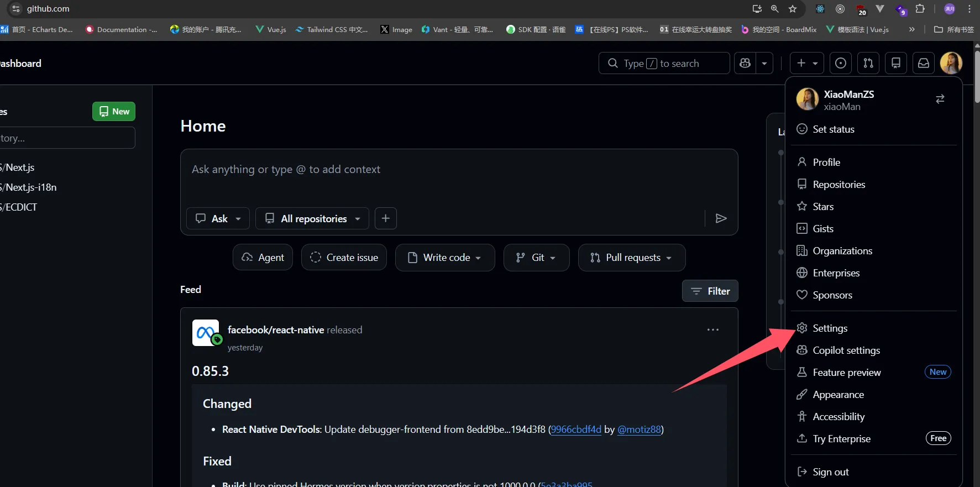Open Tailwind CSS bookmark in bookmarks bar
This screenshot has height=487, width=980.
point(332,29)
